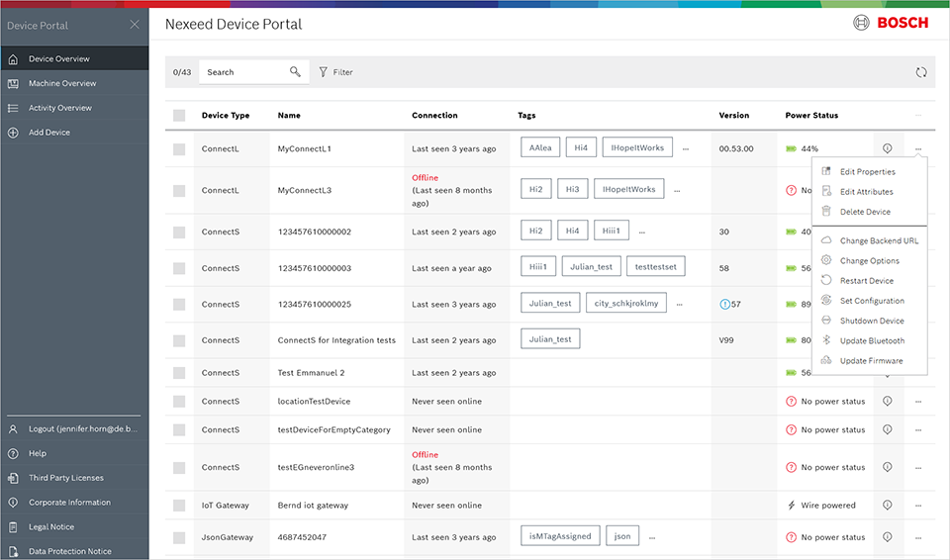Select Add Device in sidebar

[74, 133]
